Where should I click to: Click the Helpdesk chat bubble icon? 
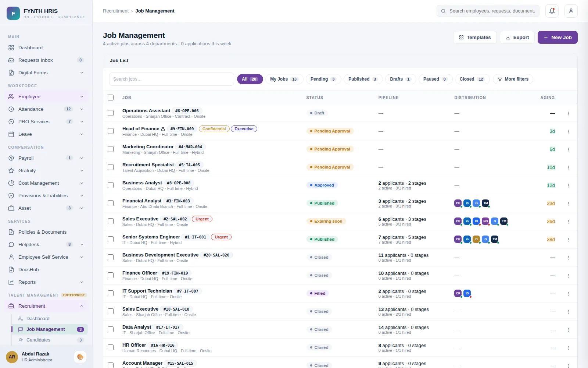[11, 245]
